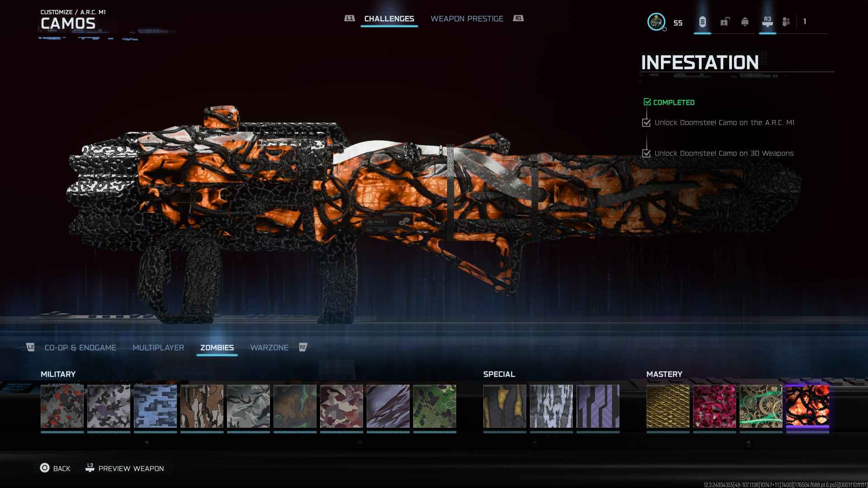Viewport: 868px width, 488px height.
Task: Click the R3 social panel icon
Action: pos(767,22)
